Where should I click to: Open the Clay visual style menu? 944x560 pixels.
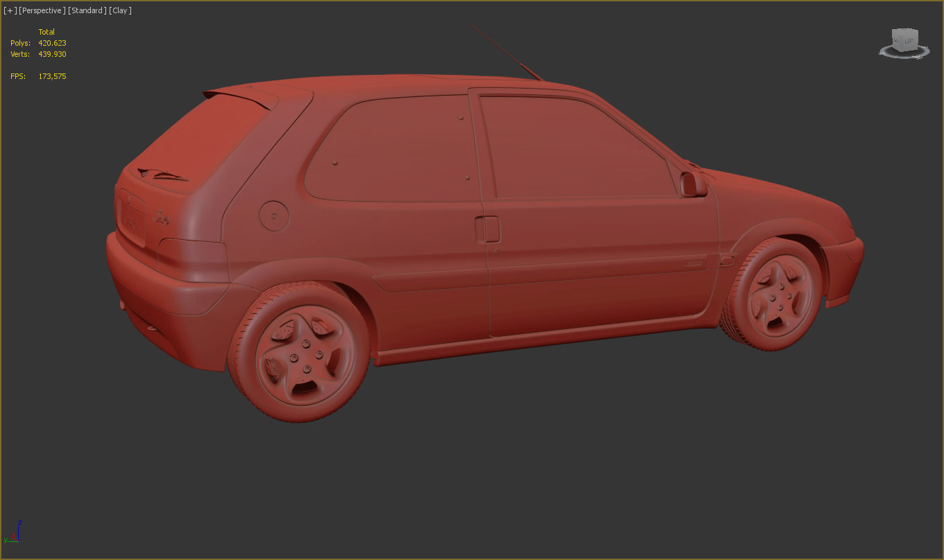120,10
